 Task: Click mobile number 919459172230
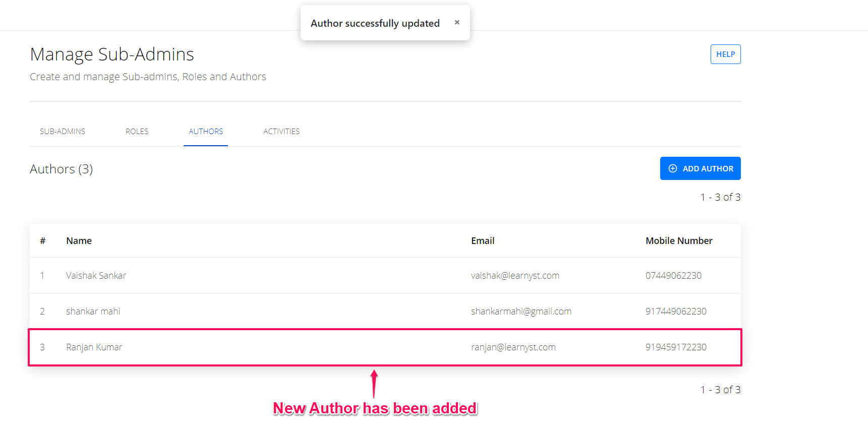pyautogui.click(x=676, y=347)
